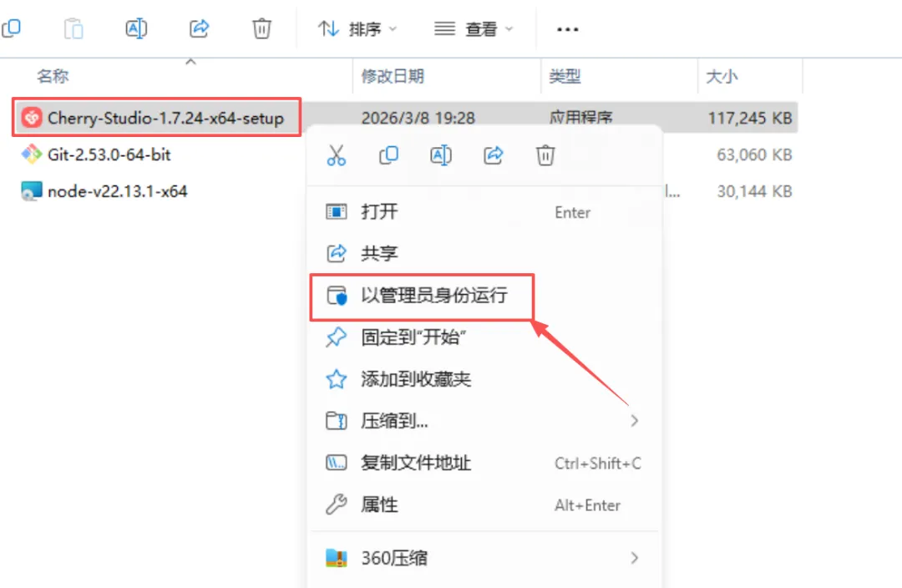Open the 排序 sort dropdown
The height and width of the screenshot is (588, 902).
tap(357, 28)
